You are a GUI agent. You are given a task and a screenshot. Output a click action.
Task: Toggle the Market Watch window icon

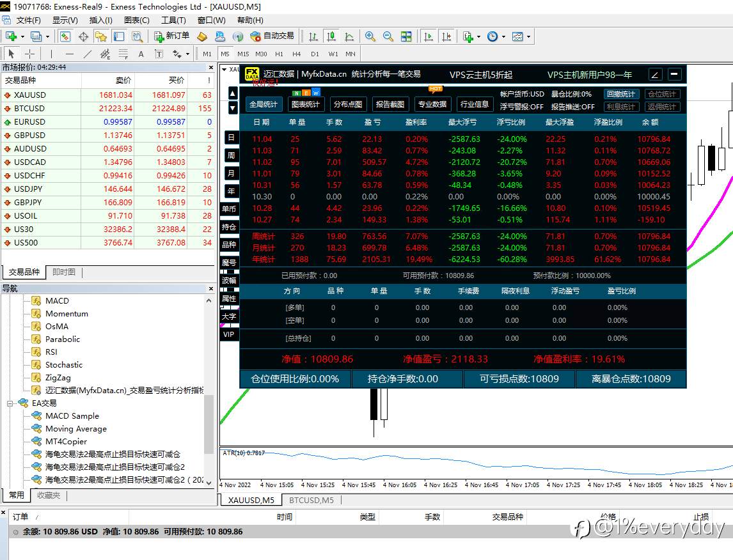point(65,36)
